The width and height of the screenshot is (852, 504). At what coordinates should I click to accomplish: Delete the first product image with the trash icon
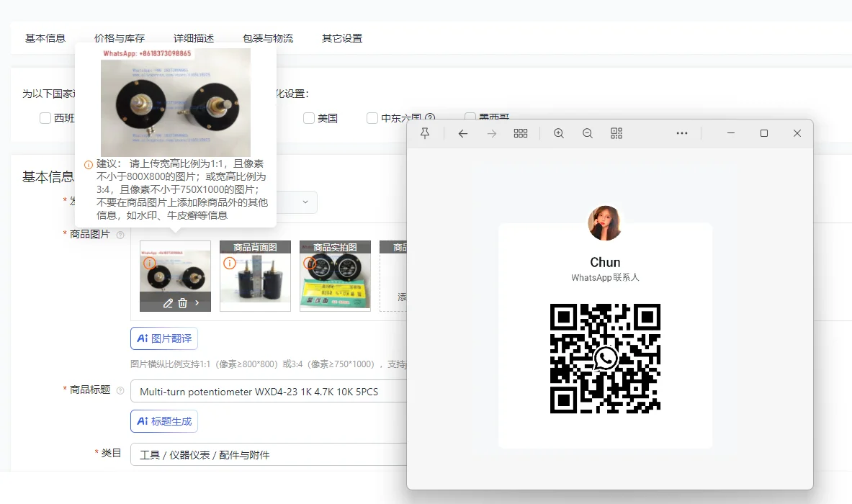183,303
